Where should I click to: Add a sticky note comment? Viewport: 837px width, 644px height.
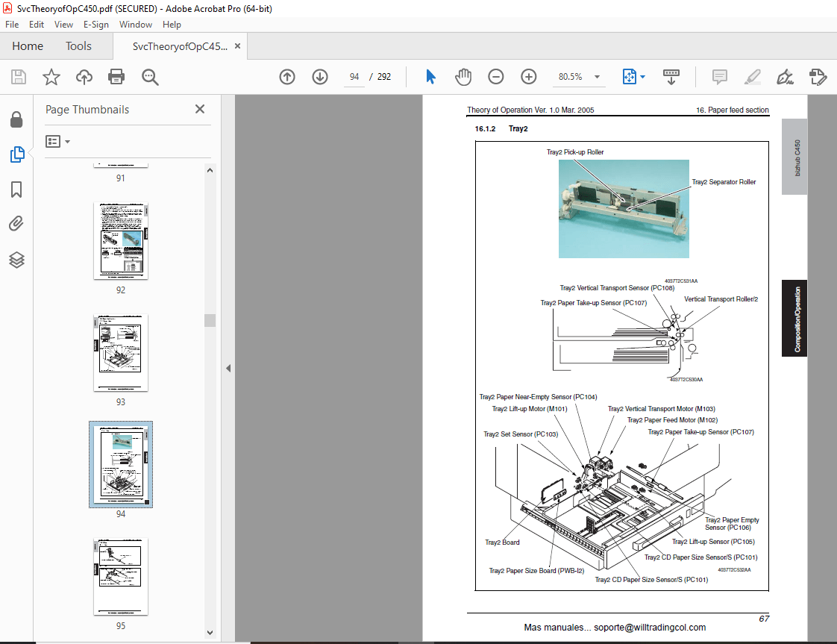(718, 76)
